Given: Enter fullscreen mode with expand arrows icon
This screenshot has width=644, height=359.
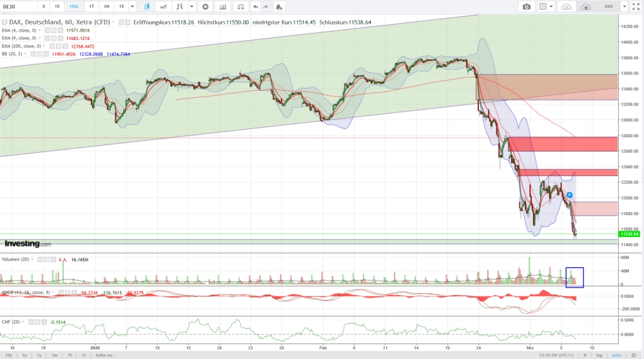Looking at the screenshot, I should click(x=636, y=6).
